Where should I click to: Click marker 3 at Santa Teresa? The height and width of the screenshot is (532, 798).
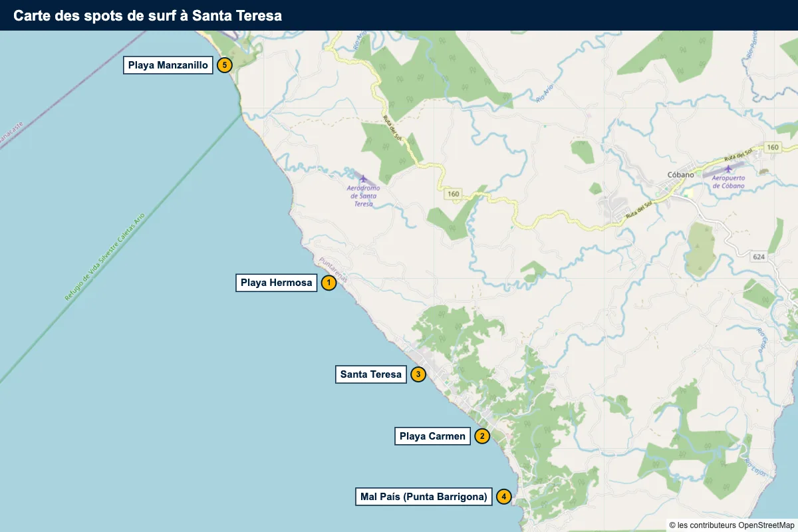pos(418,374)
